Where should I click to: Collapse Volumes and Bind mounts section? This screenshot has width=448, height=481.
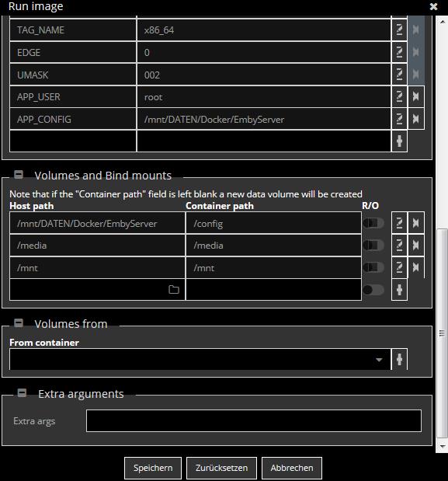[19, 175]
